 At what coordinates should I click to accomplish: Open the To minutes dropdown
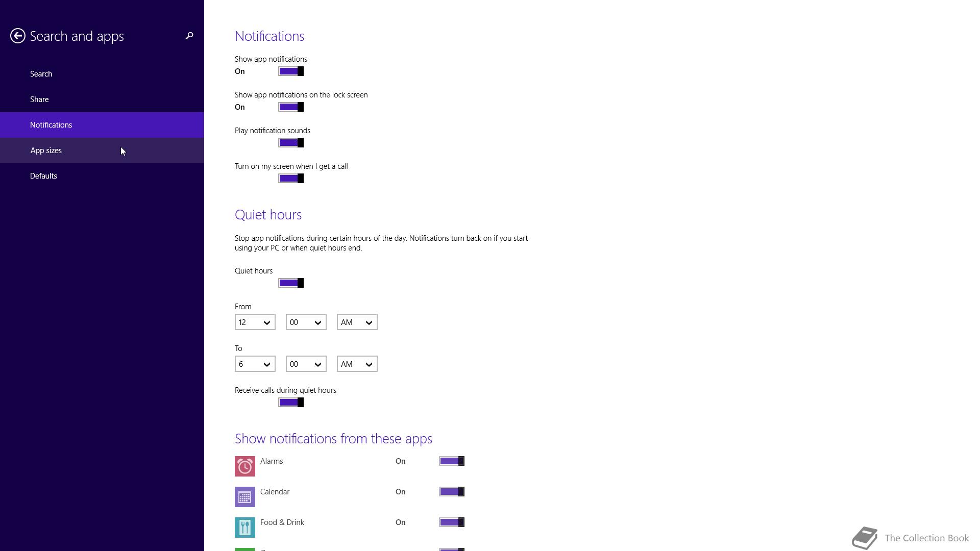tap(306, 364)
